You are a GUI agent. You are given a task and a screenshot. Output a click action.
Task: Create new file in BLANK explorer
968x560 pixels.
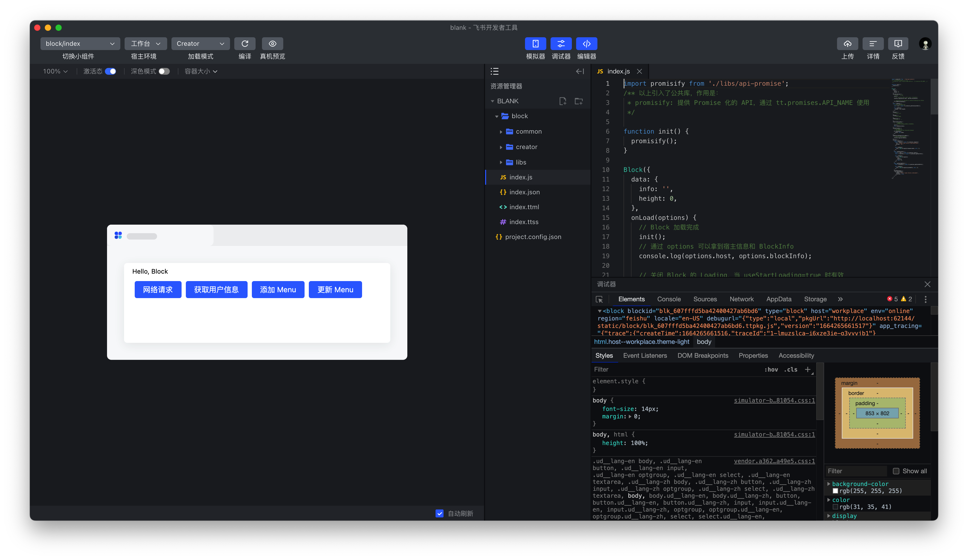click(x=563, y=101)
